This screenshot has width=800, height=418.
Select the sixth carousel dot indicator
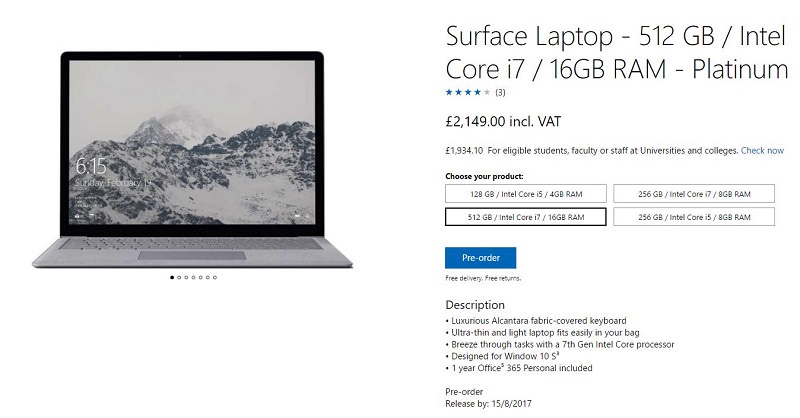coord(208,277)
